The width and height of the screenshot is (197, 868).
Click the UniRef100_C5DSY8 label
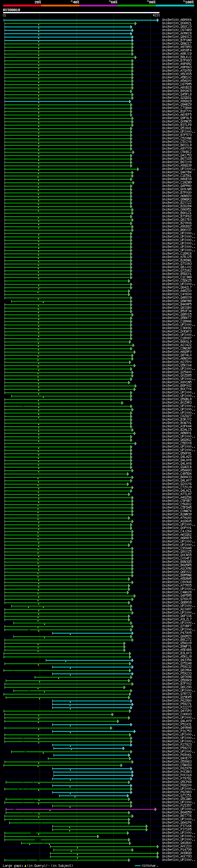tap(177, 443)
